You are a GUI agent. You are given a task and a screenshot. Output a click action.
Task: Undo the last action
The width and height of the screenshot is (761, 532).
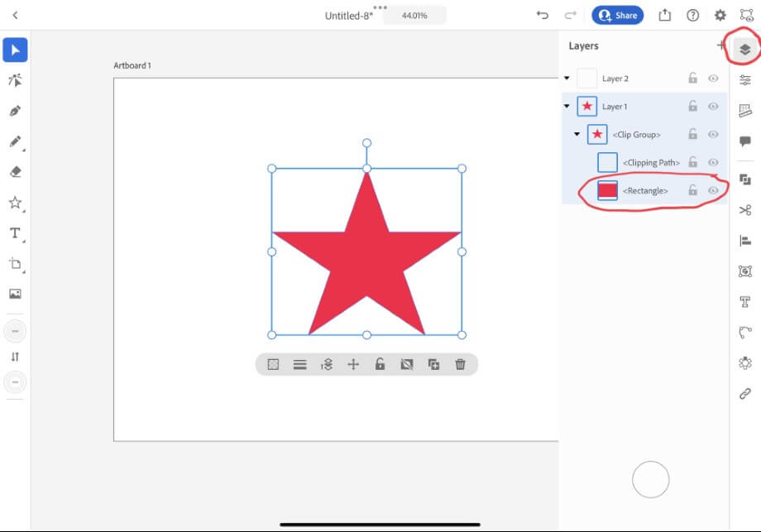pos(542,16)
